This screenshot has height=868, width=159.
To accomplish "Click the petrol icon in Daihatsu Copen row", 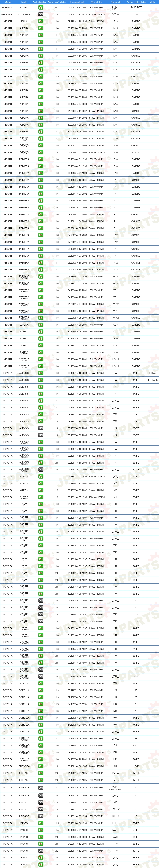I will 40,8.
